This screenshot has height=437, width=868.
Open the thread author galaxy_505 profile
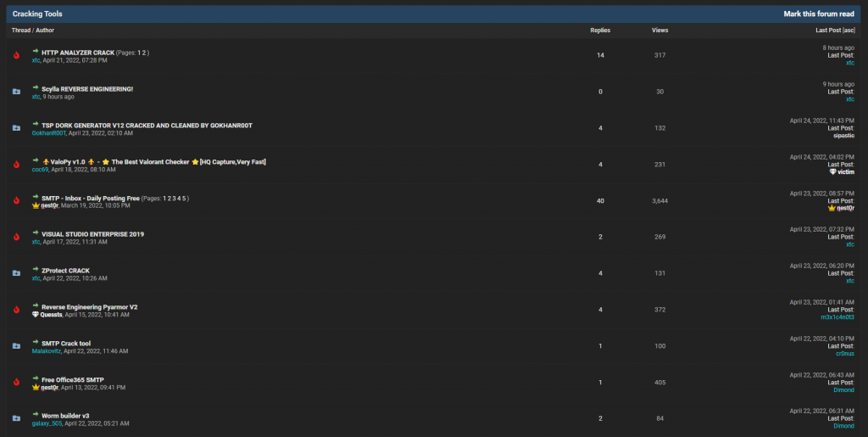click(47, 423)
